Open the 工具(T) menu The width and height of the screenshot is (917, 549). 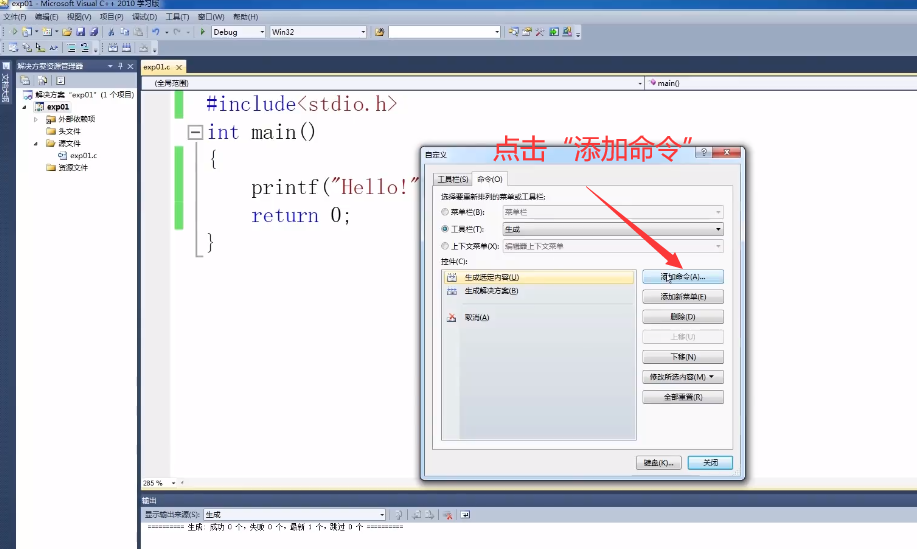coord(177,17)
